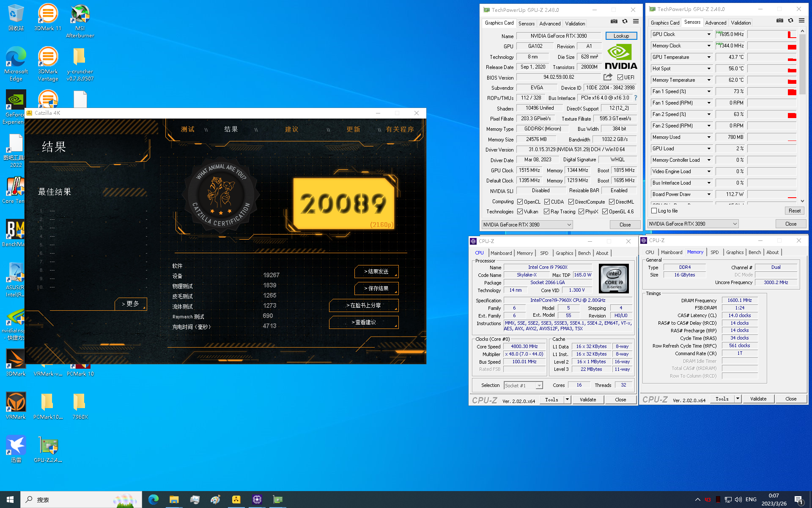This screenshot has width=812, height=508.
Task: Launch 3DMark shortcut on desktop
Action: tap(16, 363)
